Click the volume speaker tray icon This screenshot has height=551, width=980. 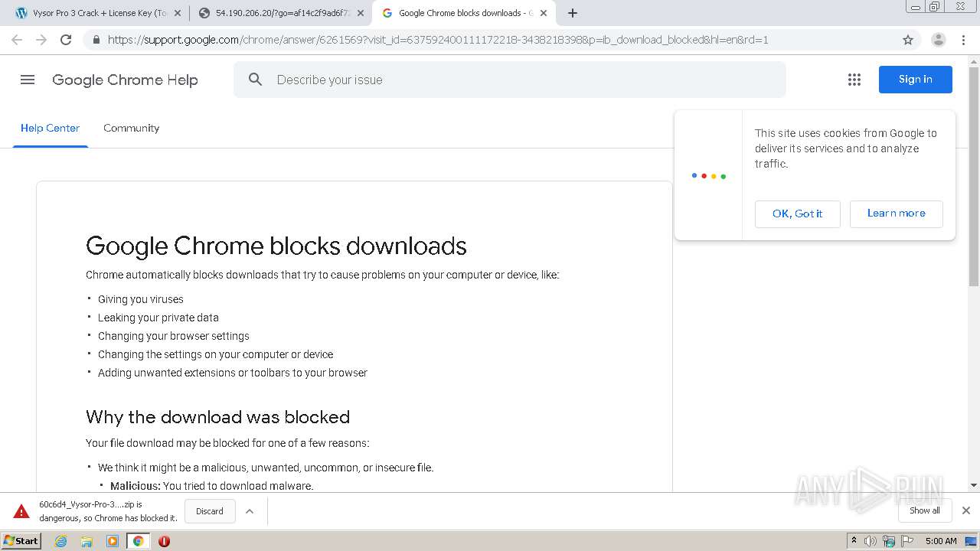click(x=871, y=541)
